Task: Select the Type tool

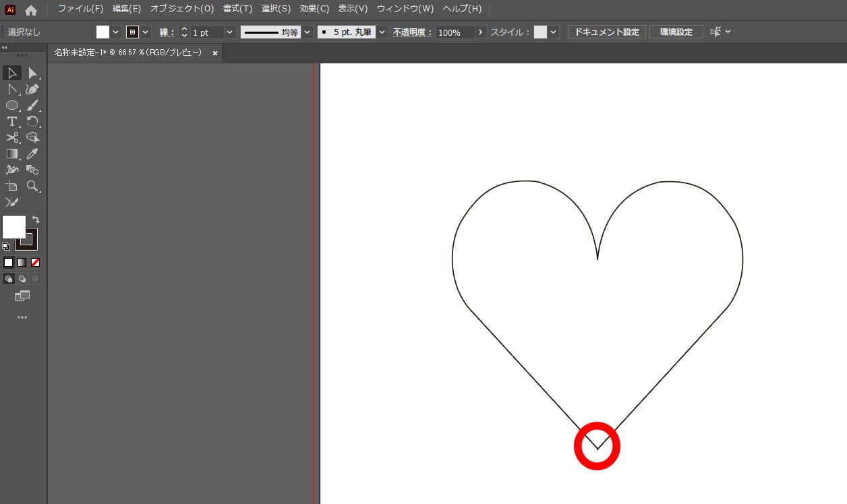Action: tap(11, 121)
